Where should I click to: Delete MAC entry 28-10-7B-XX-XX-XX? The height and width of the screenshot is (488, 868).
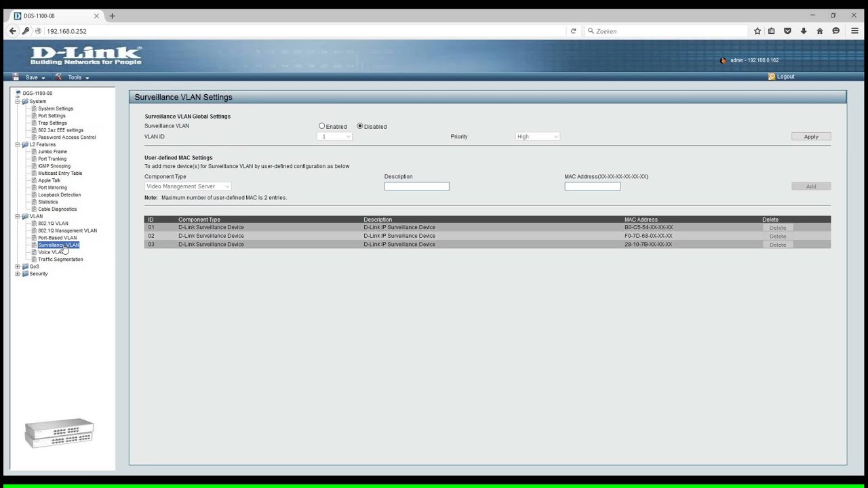pos(778,245)
